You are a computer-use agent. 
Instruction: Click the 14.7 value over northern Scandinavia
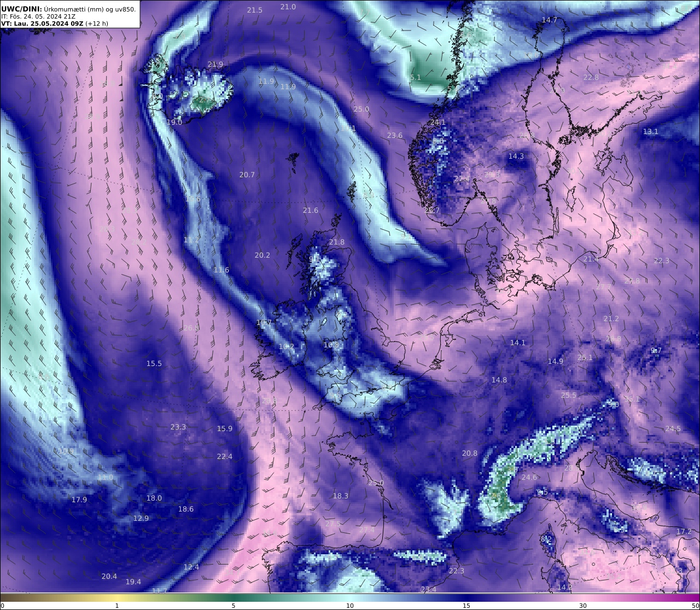click(x=550, y=20)
